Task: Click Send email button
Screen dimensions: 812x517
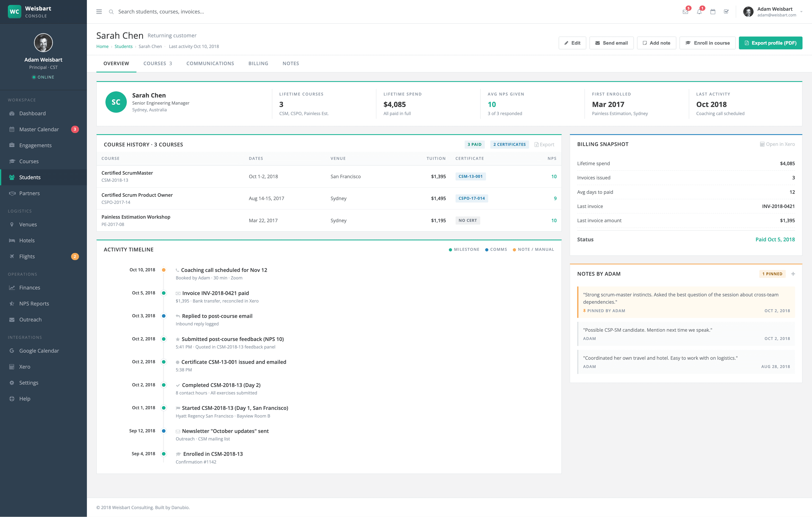Action: click(x=611, y=43)
